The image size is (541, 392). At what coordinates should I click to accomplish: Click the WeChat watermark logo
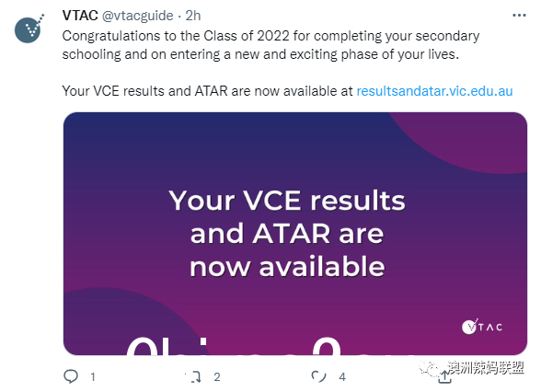(x=429, y=368)
